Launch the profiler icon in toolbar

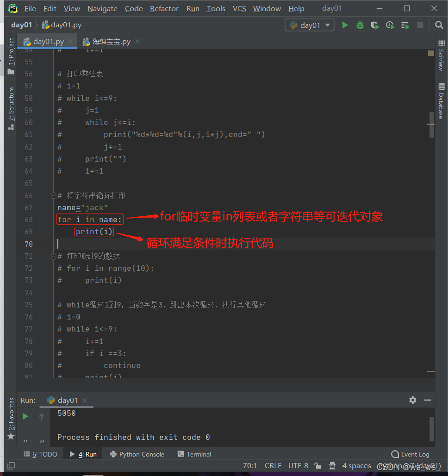coord(390,25)
